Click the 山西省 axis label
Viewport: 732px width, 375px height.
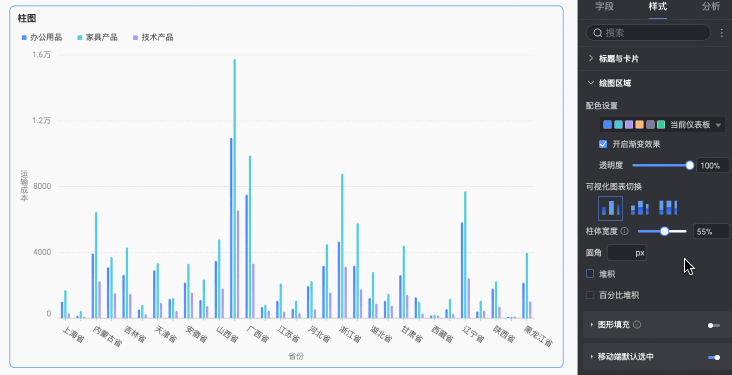pyautogui.click(x=227, y=335)
